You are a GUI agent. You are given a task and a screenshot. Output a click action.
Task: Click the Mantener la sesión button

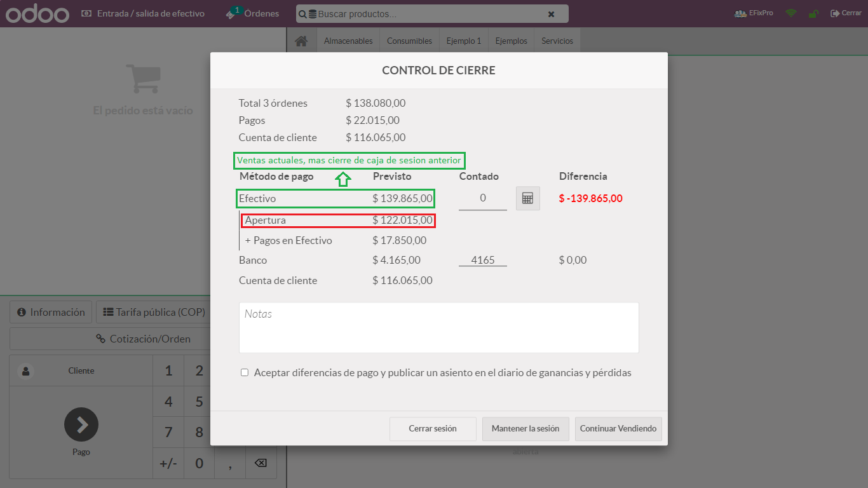(x=526, y=429)
